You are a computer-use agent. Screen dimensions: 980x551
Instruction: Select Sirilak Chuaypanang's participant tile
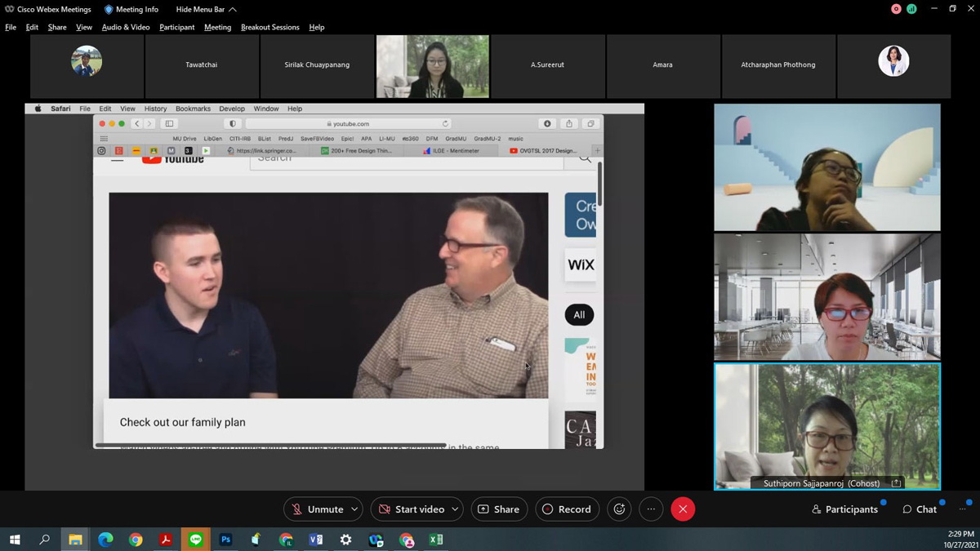317,65
